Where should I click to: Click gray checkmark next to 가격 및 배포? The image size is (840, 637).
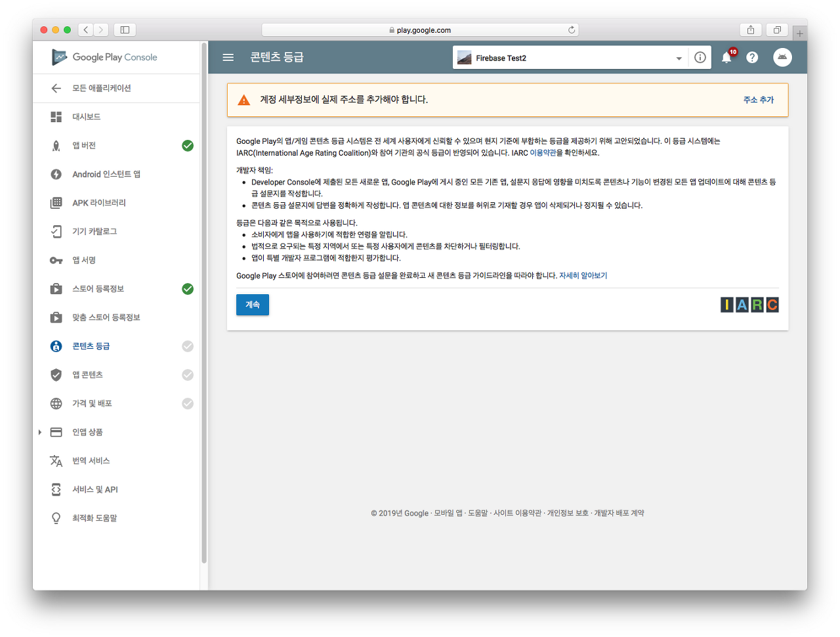(x=188, y=403)
